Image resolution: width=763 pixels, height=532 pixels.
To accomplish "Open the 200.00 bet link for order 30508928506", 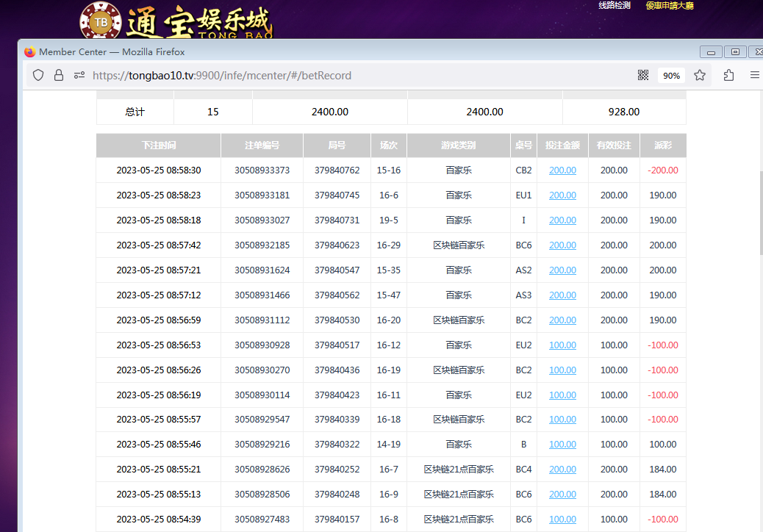I will pos(562,494).
